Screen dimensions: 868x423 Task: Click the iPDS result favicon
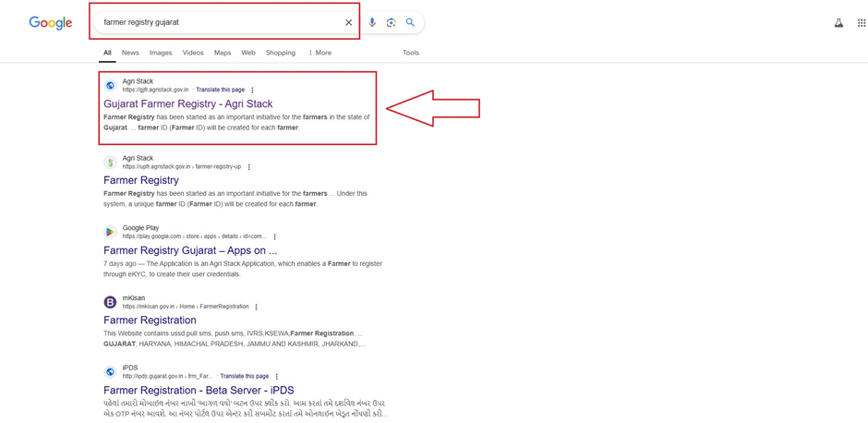coord(110,372)
